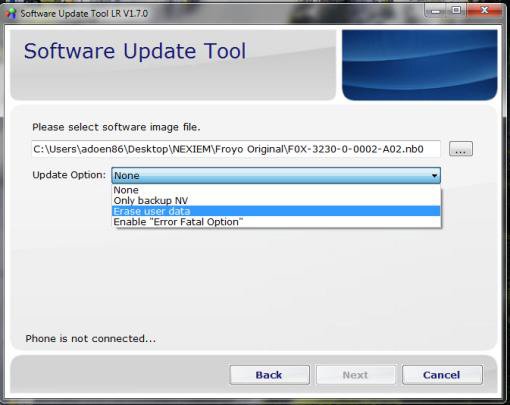Screen dimensions: 510x405
Task: Open file browser with the ellipsis button
Action: [461, 149]
